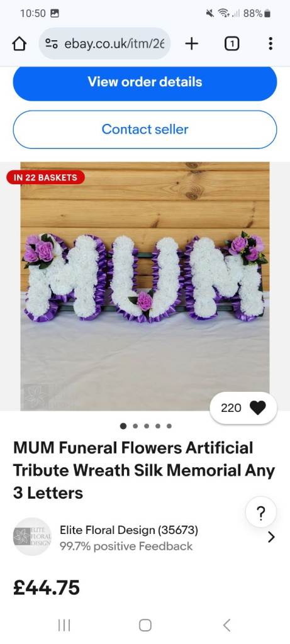The width and height of the screenshot is (290, 644).
Task: Tap the heart icon to watch item
Action: click(257, 408)
